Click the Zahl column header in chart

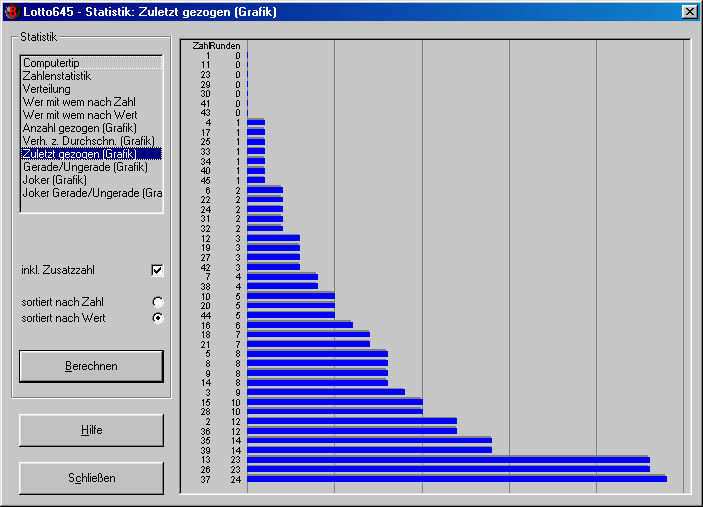click(x=200, y=46)
